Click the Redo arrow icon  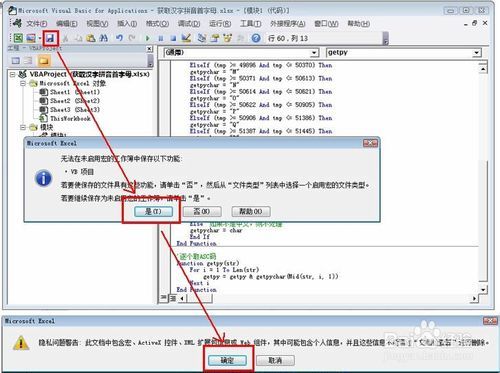pyautogui.click(x=132, y=38)
